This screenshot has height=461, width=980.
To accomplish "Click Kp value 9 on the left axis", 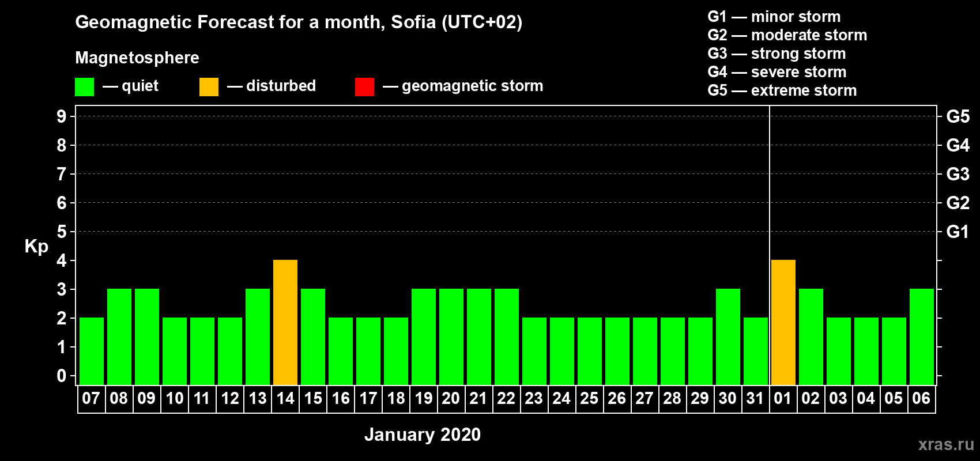I will click(x=62, y=116).
